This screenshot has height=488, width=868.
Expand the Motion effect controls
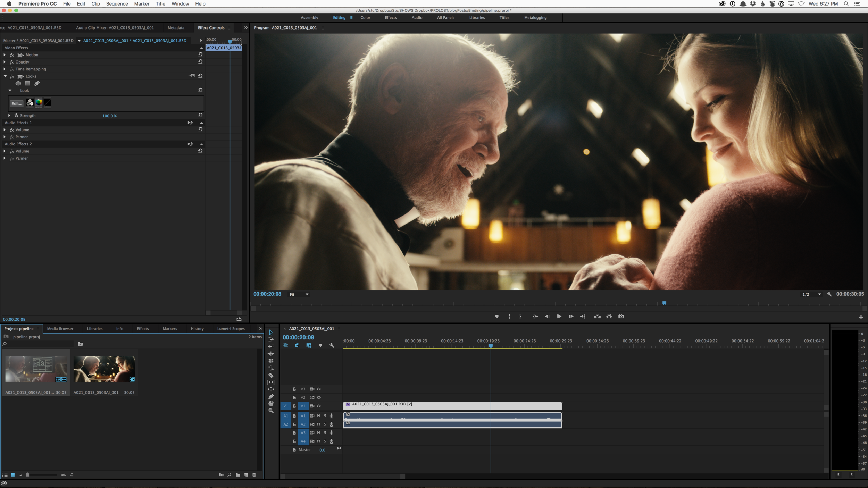[x=5, y=55]
